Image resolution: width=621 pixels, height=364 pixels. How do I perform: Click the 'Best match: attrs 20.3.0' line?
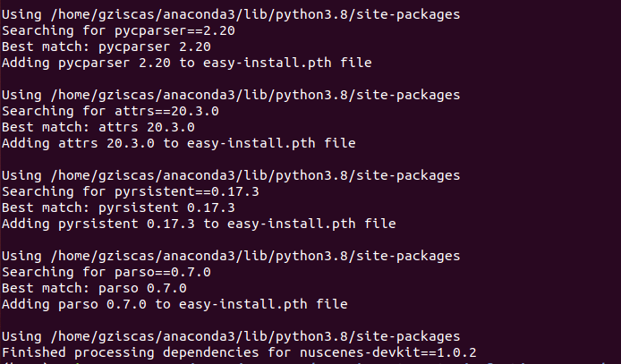coord(98,127)
